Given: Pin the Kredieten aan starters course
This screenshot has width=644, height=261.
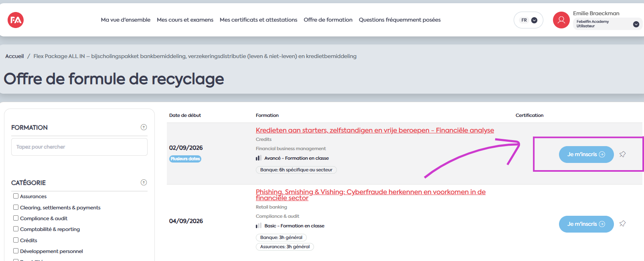Looking at the screenshot, I should pos(622,154).
